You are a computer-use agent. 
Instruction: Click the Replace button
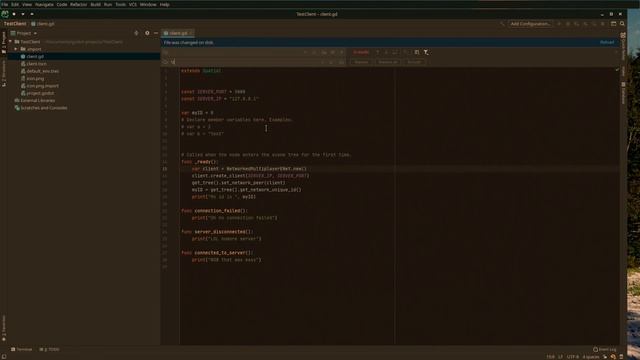coord(361,62)
